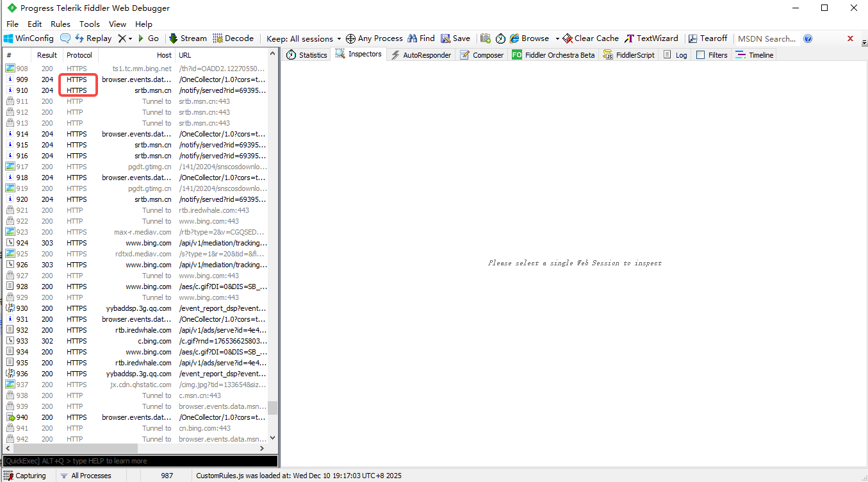Viewport: 868px width, 482px height.
Task: Open the blue help question mark icon
Action: [x=808, y=38]
